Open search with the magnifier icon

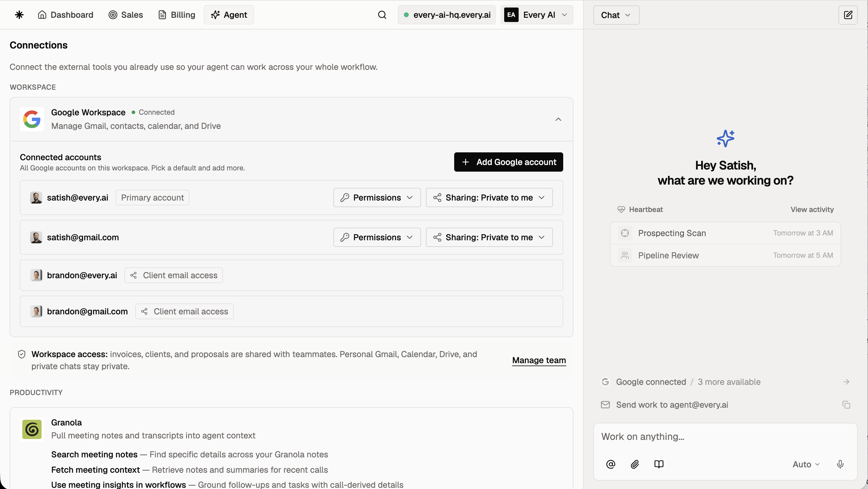tap(382, 15)
